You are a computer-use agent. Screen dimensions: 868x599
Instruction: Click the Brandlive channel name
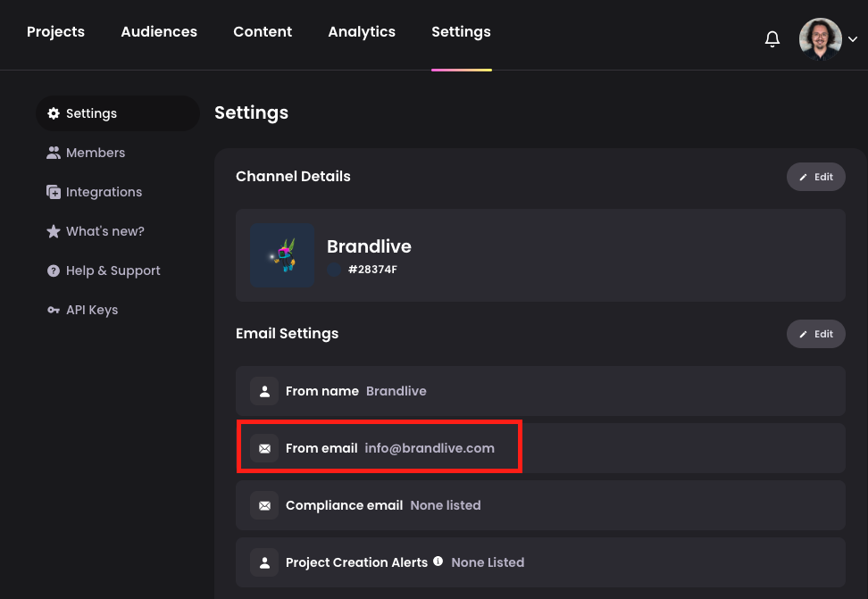point(369,246)
